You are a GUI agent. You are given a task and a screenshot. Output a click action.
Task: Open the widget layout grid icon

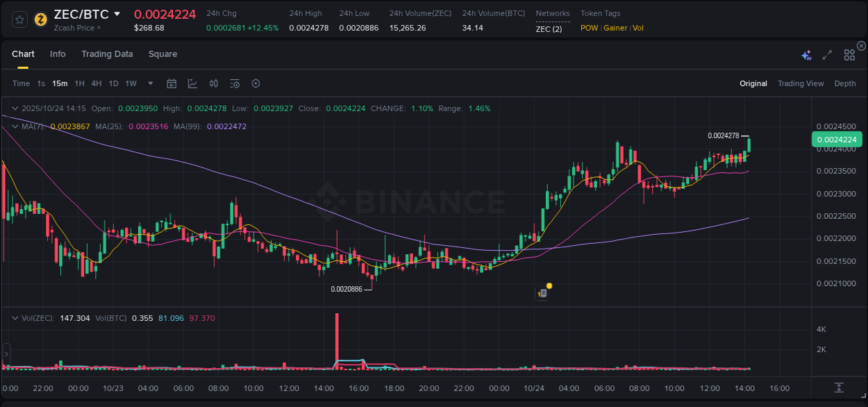pos(849,53)
